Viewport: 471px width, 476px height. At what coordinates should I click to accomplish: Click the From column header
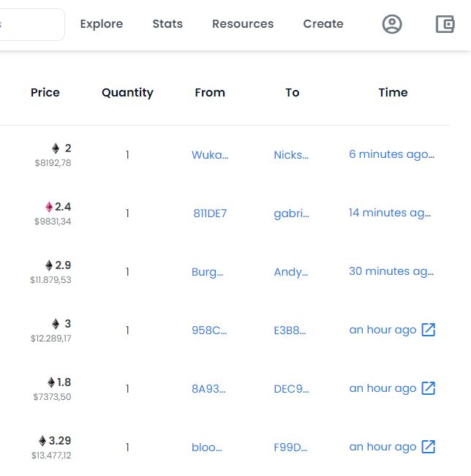[x=210, y=93]
